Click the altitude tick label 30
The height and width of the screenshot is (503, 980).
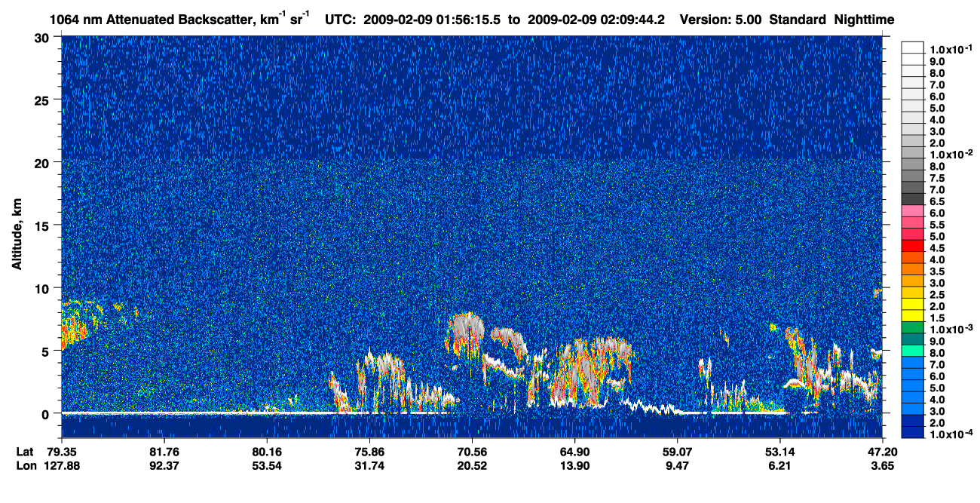pos(42,38)
